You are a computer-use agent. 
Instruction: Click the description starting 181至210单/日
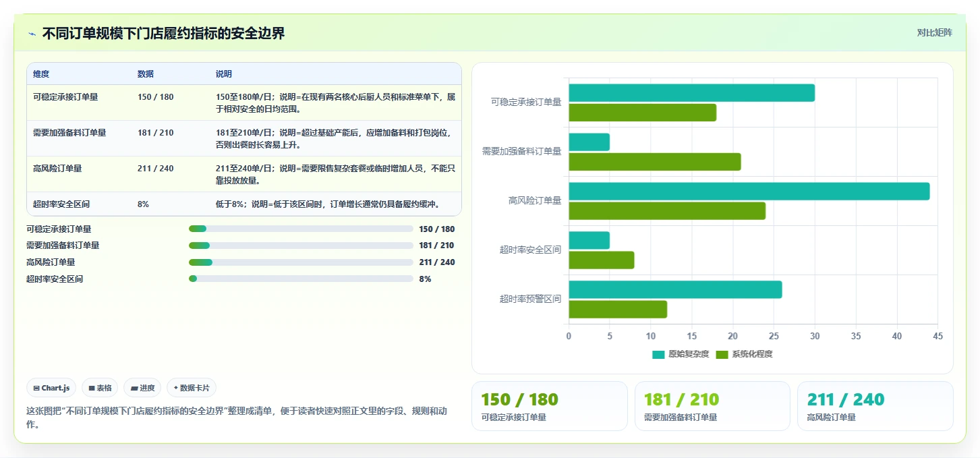pos(335,138)
